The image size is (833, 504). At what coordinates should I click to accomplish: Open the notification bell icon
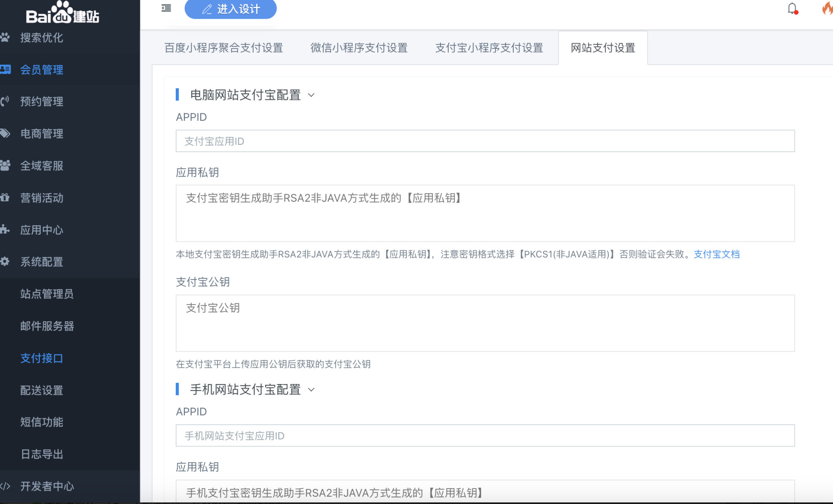pyautogui.click(x=792, y=8)
